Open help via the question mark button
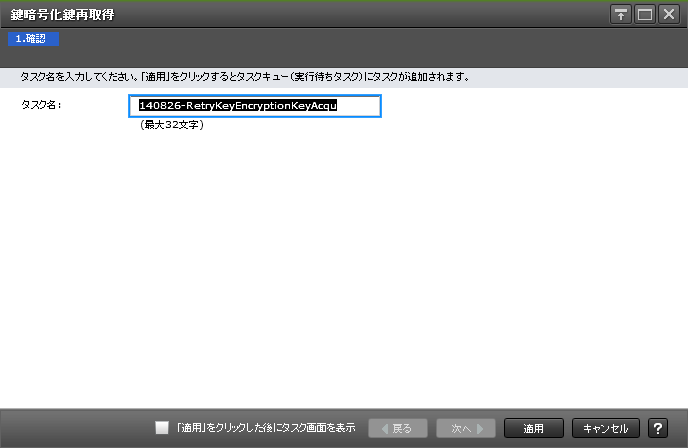This screenshot has width=688, height=448. pyautogui.click(x=658, y=428)
